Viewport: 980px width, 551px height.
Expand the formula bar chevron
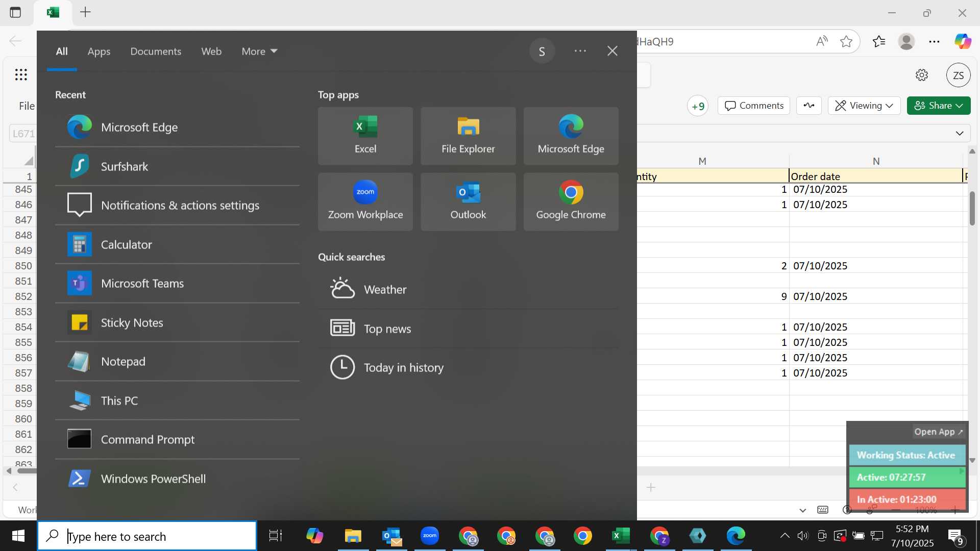pyautogui.click(x=960, y=133)
